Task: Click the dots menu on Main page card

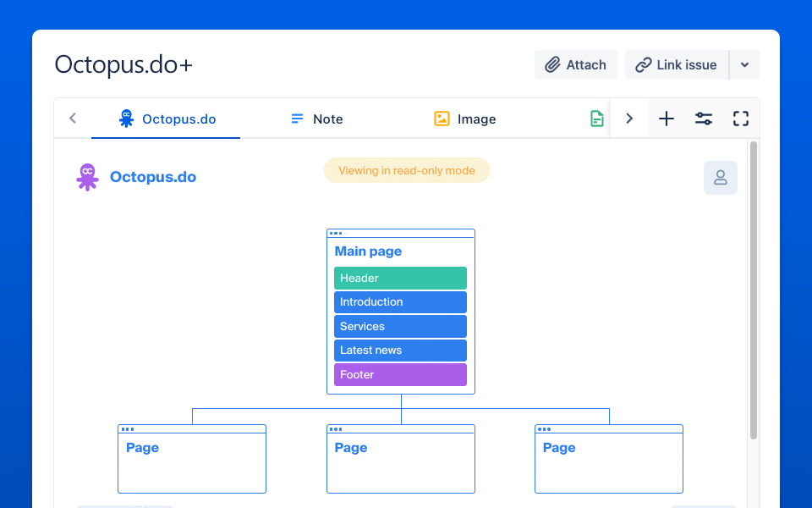Action: click(x=336, y=234)
